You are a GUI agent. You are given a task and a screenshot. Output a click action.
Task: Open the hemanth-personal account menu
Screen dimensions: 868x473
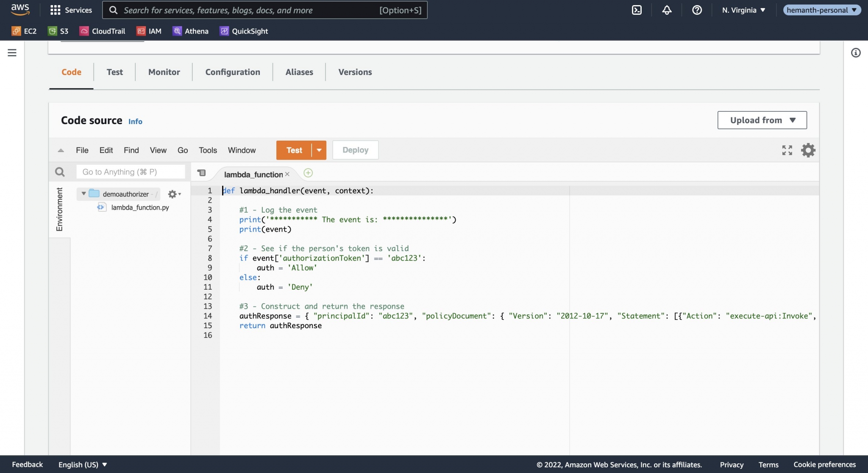821,10
